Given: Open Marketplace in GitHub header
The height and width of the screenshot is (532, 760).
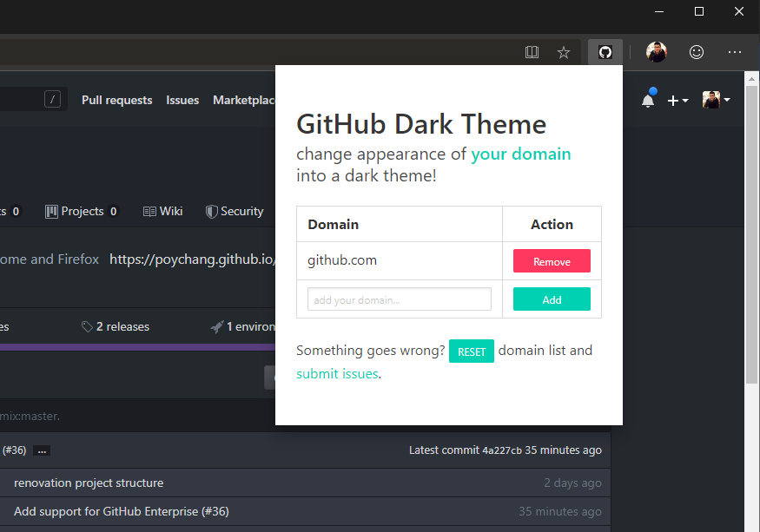Looking at the screenshot, I should 244,100.
